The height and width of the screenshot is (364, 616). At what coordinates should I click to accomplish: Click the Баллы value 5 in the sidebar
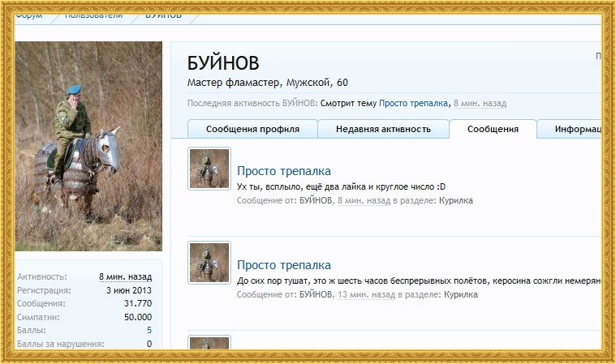[149, 331]
